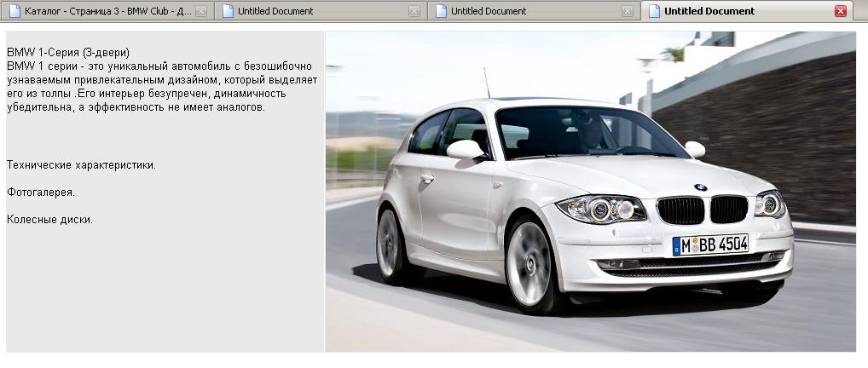Close the Каталог BMW Club tab
Viewport: 868px width, 368px height.
[x=201, y=11]
